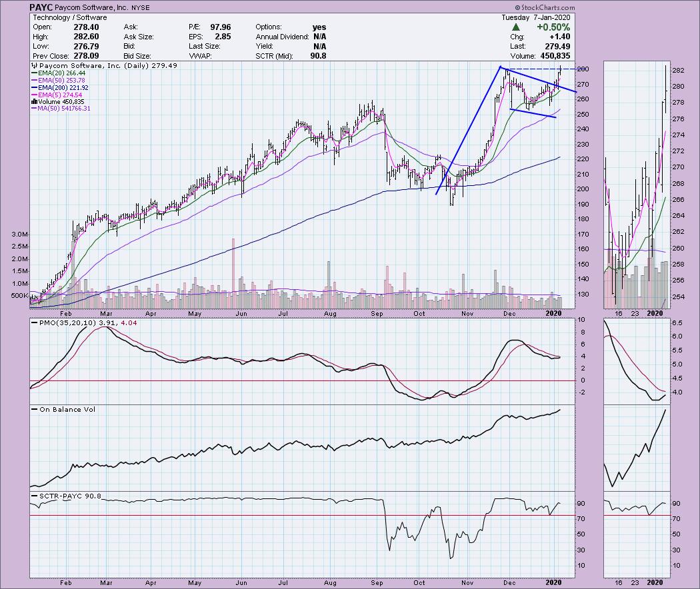
Task: Select the Last value 279.49 in the header
Action: point(557,47)
